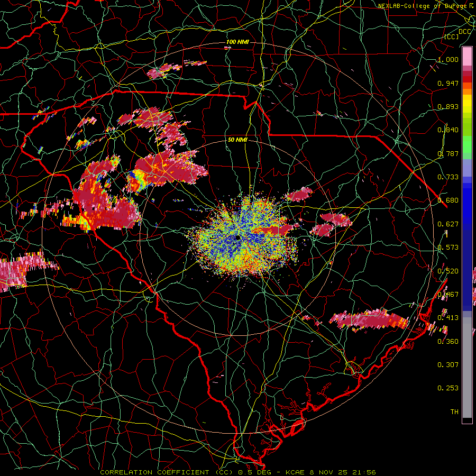Click the 0.360 legend value
Screen dimensions: 476x476
click(x=448, y=341)
